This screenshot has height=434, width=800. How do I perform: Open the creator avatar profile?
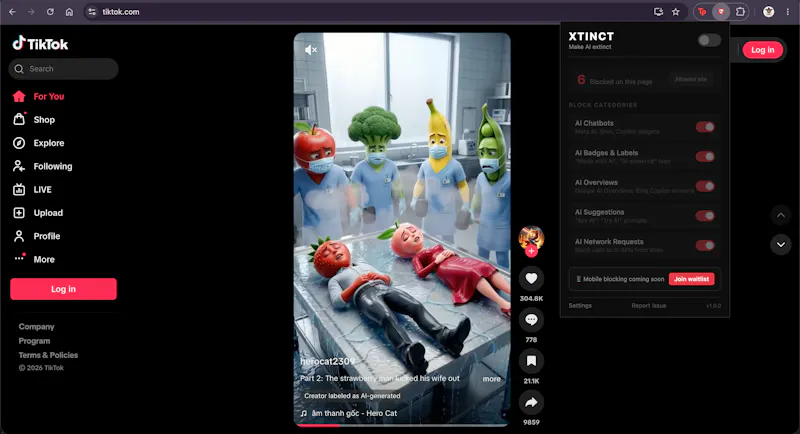point(531,238)
